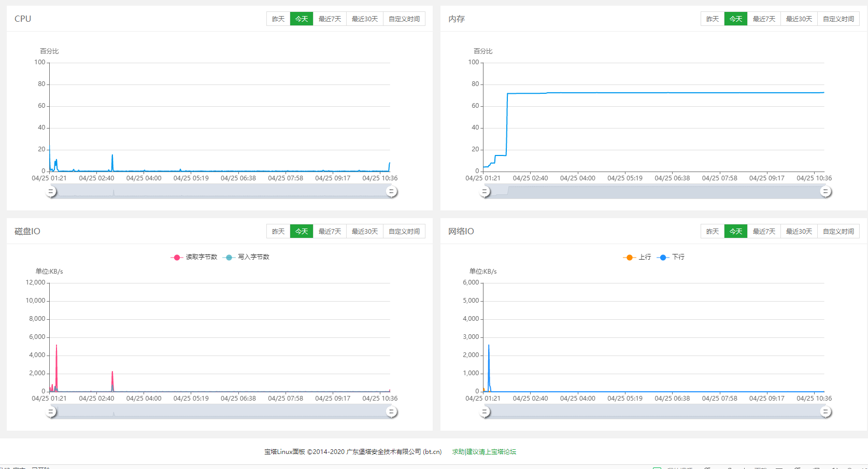868x469 pixels.
Task: Click left range handle under 内存 chart
Action: point(485,192)
